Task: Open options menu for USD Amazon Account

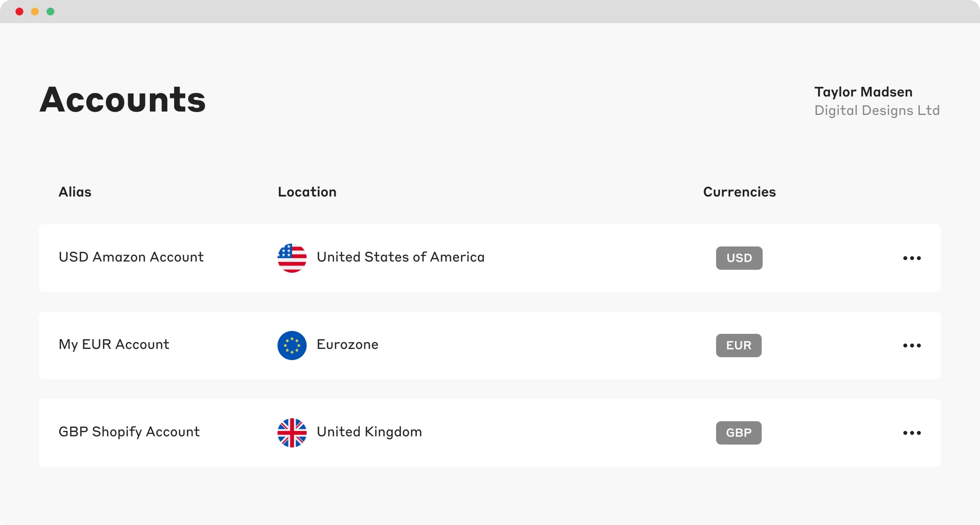Action: point(912,258)
